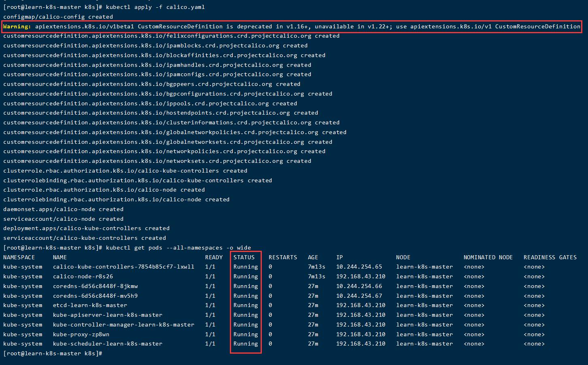Click the READINESS GATES column header
The image size is (588, 365).
pos(550,258)
